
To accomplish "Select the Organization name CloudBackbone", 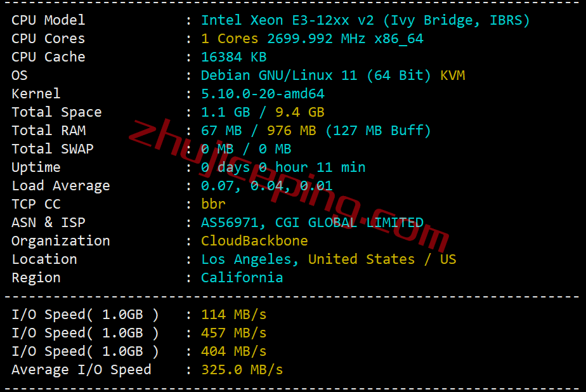I will click(254, 240).
